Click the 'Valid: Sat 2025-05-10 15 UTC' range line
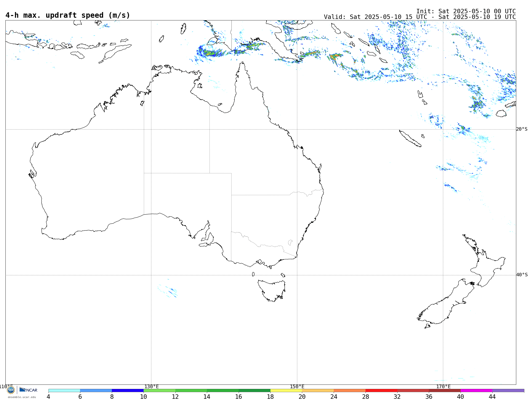The image size is (532, 400). point(420,17)
